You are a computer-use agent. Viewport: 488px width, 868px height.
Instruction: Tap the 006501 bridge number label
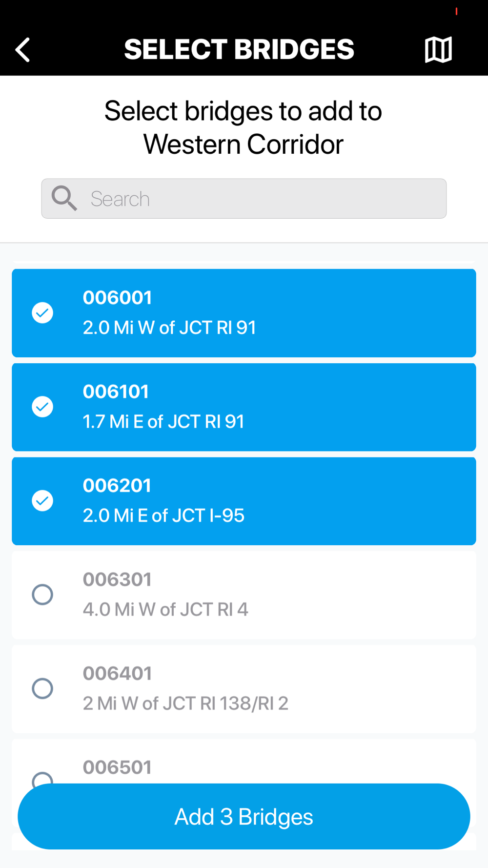click(x=117, y=767)
